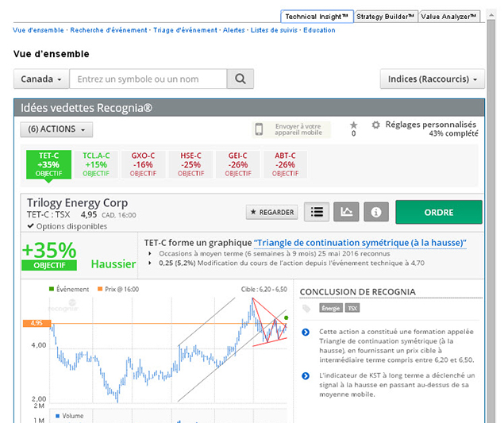Screen dimensions: 504x423
Task: Expand the Occasions à moyen terme bullet
Action: click(150, 254)
